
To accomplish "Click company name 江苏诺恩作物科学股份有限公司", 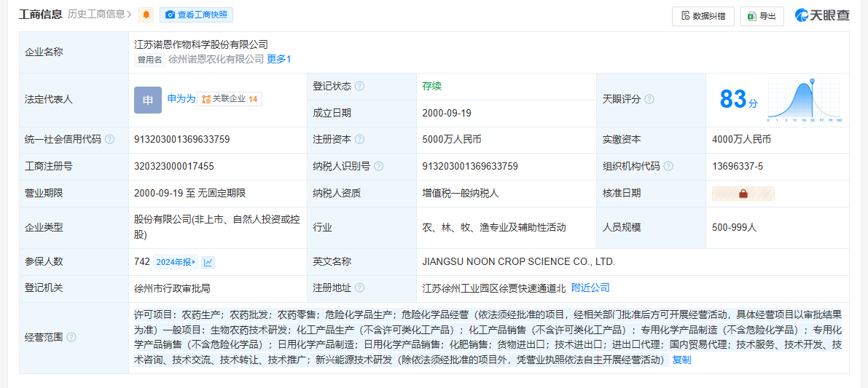I will [x=201, y=44].
